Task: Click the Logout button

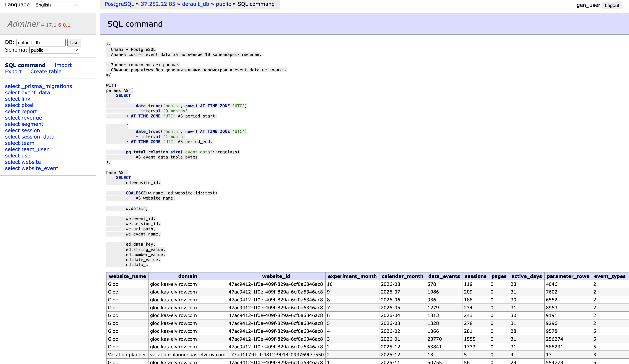Action: 611,5
